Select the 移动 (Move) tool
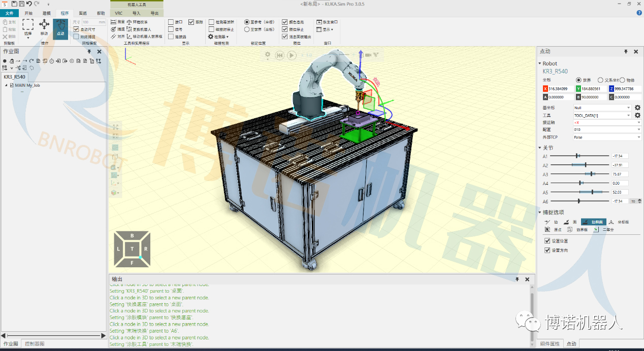The width and height of the screenshot is (644, 351). (44, 27)
